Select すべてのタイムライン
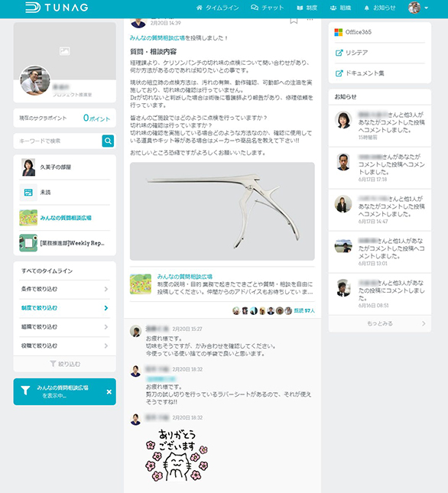 [47, 271]
